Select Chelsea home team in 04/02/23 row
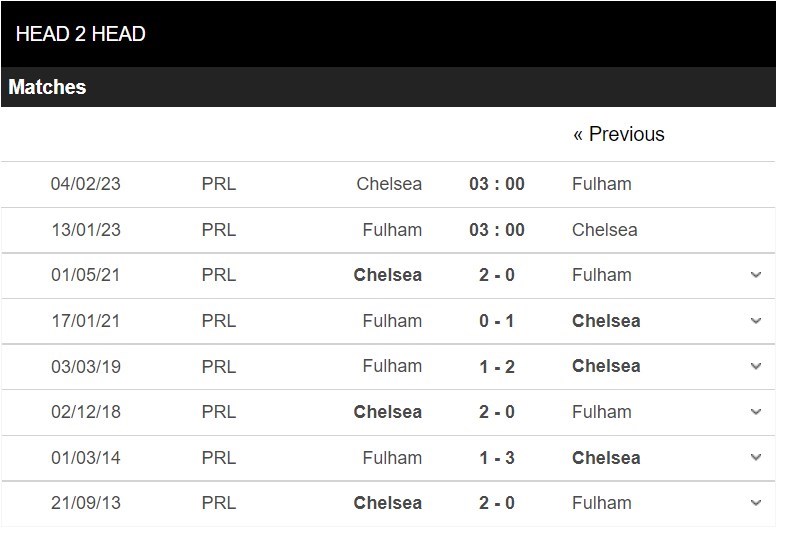 pos(389,184)
